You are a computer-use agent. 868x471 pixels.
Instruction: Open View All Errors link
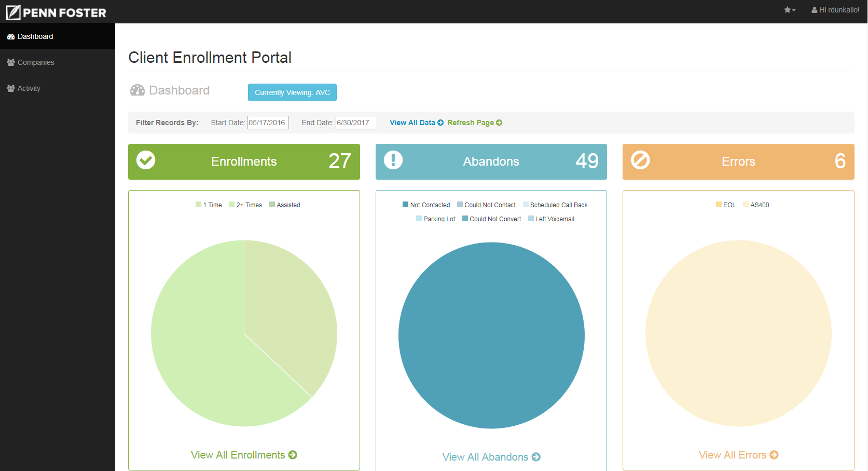click(x=738, y=455)
